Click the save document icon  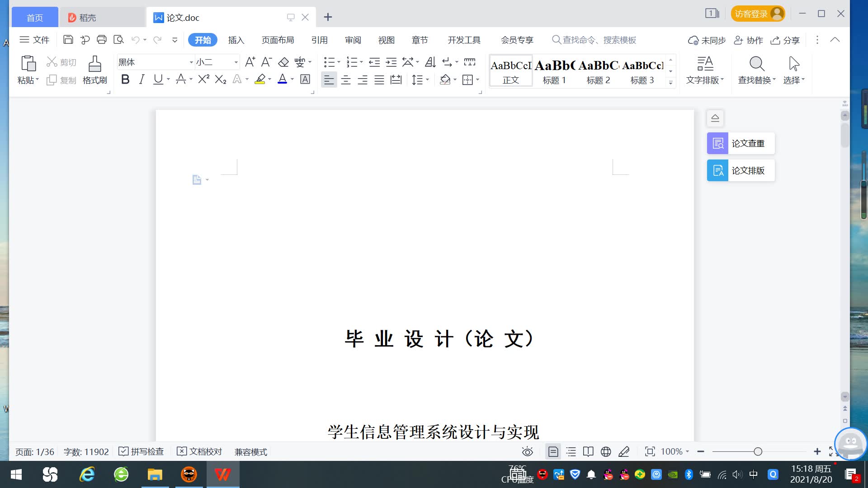[x=68, y=40]
